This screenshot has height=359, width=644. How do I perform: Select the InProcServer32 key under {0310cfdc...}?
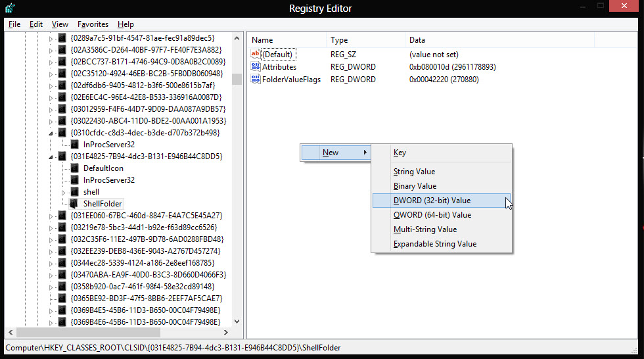pos(109,145)
